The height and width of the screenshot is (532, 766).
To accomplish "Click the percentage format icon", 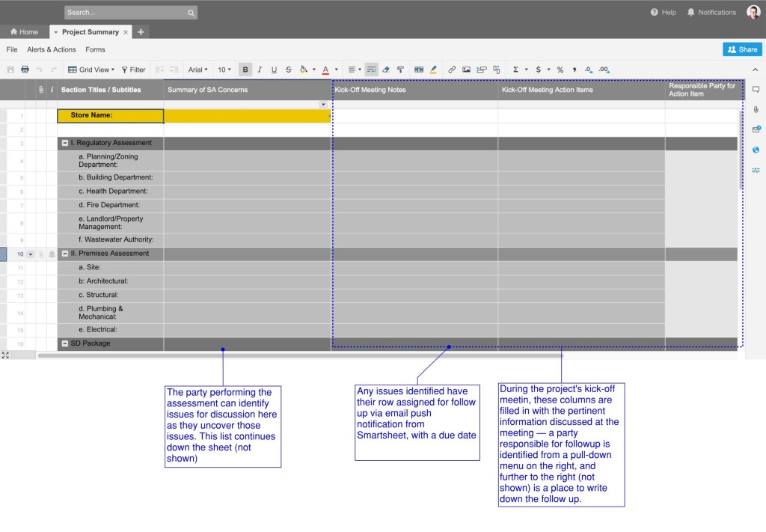I will click(560, 70).
